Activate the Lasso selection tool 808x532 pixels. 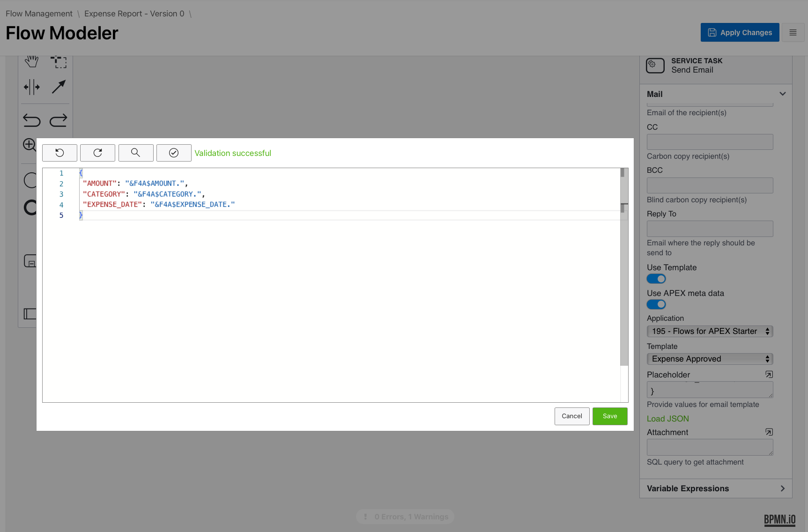pyautogui.click(x=59, y=61)
